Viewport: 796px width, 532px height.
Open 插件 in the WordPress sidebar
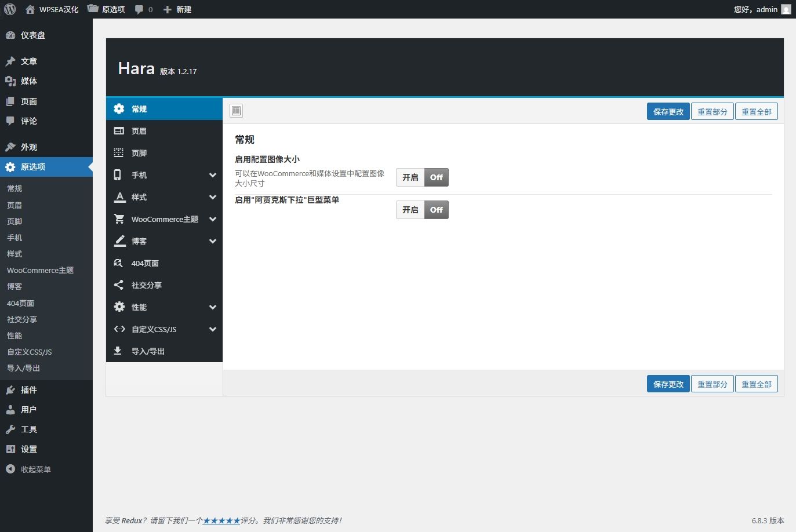[x=28, y=390]
